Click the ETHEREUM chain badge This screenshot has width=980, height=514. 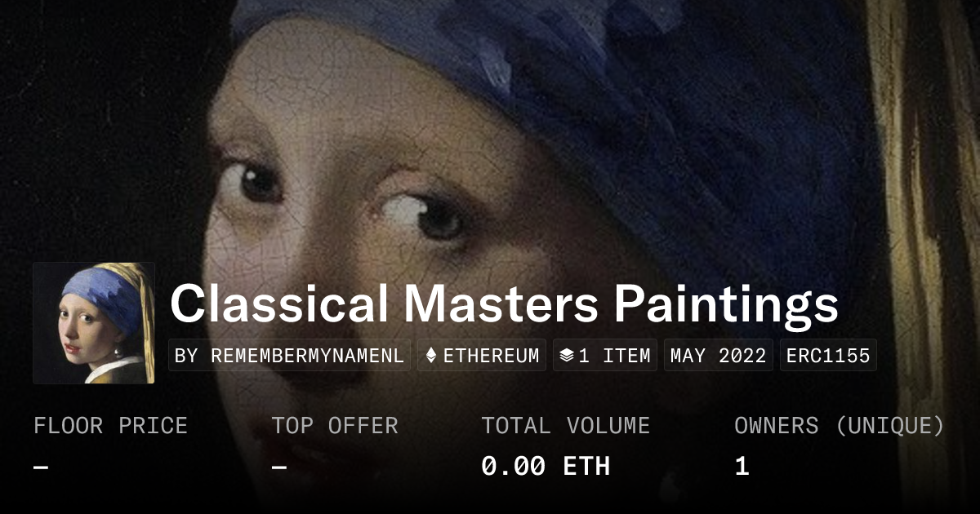click(483, 356)
